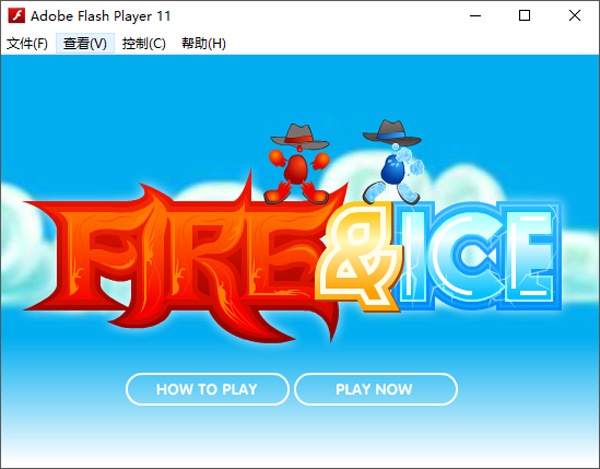This screenshot has height=469, width=600.
Task: Click the Adobe Flash Player 11 title text
Action: [x=101, y=16]
